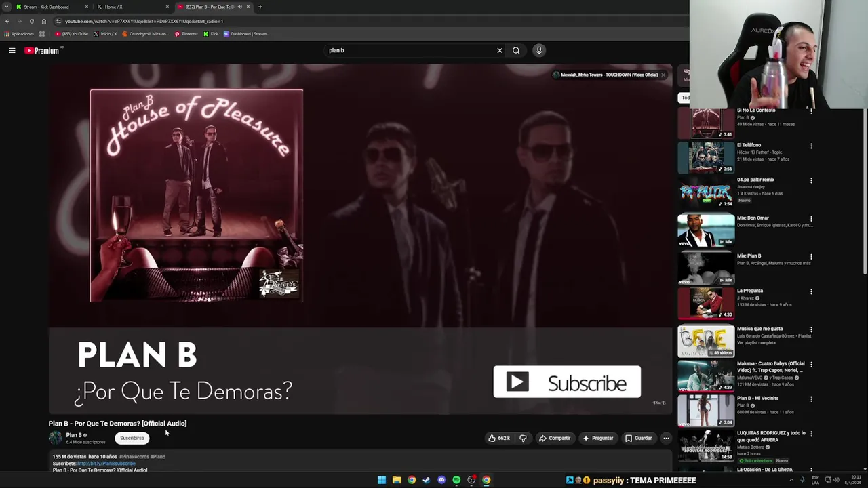Subscribe to Plan B with Suscribirse

click(x=132, y=438)
